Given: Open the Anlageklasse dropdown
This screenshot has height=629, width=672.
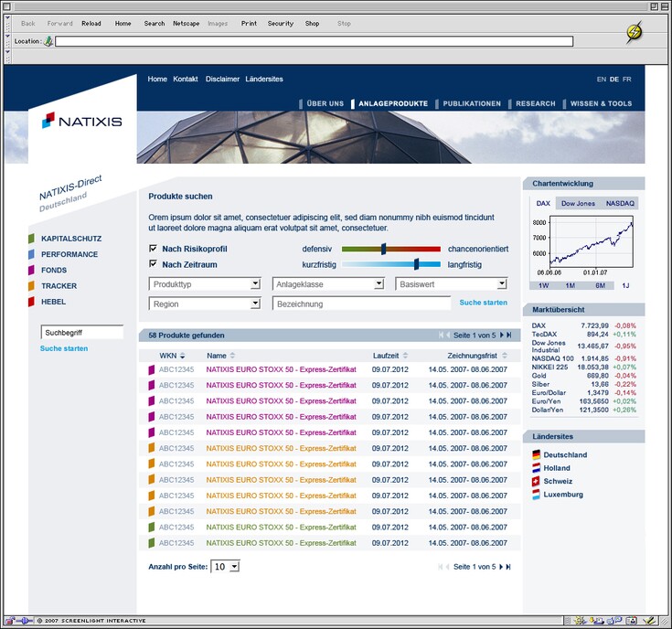Looking at the screenshot, I should 328,283.
